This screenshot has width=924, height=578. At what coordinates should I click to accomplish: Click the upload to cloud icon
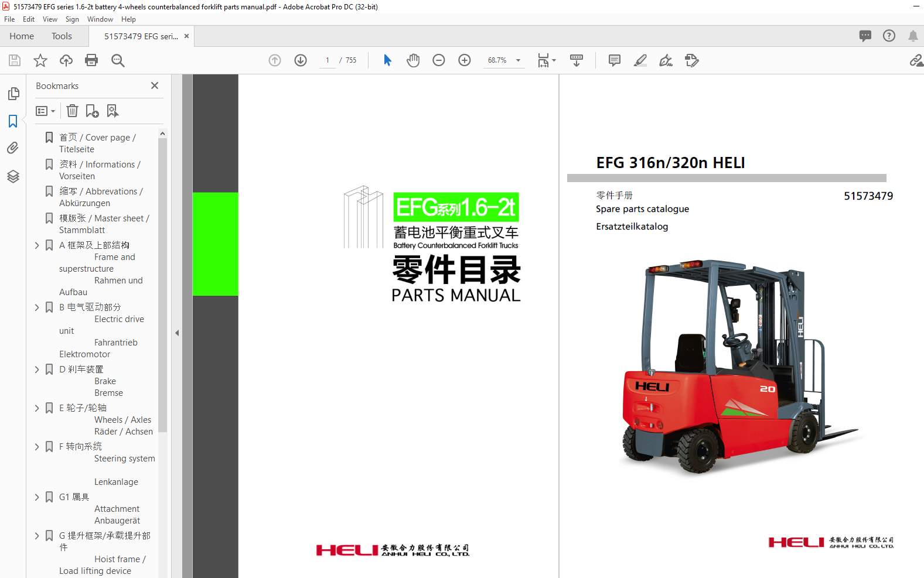pos(66,60)
